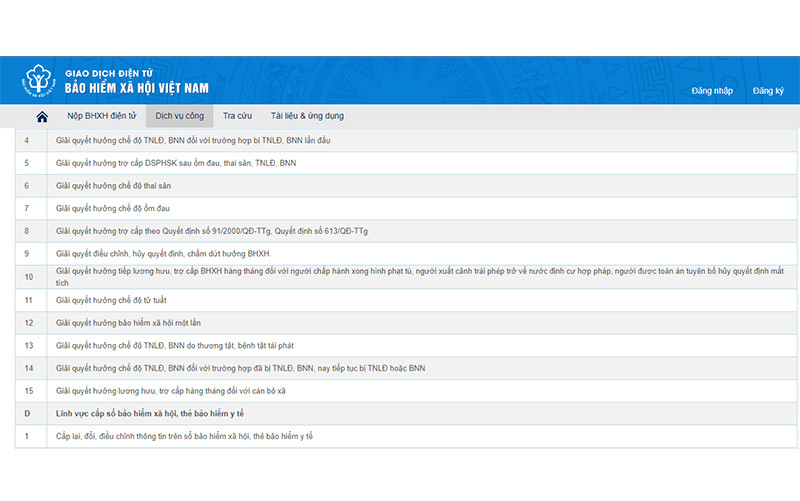Screen dimensions: 800x501
Task: Open điều chỉnh, hủy quyết định hưởng BHXH
Action: [x=163, y=254]
